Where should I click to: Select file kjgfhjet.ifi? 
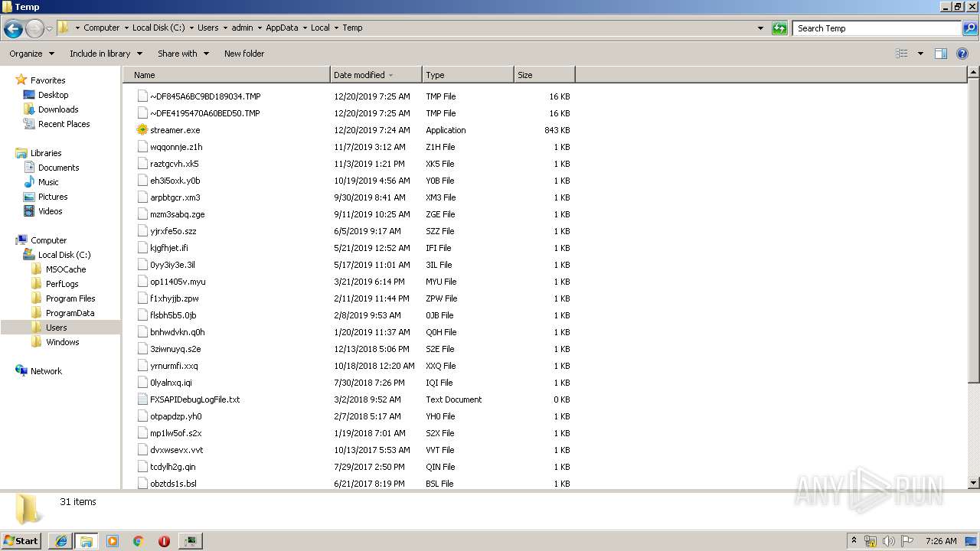(x=169, y=248)
